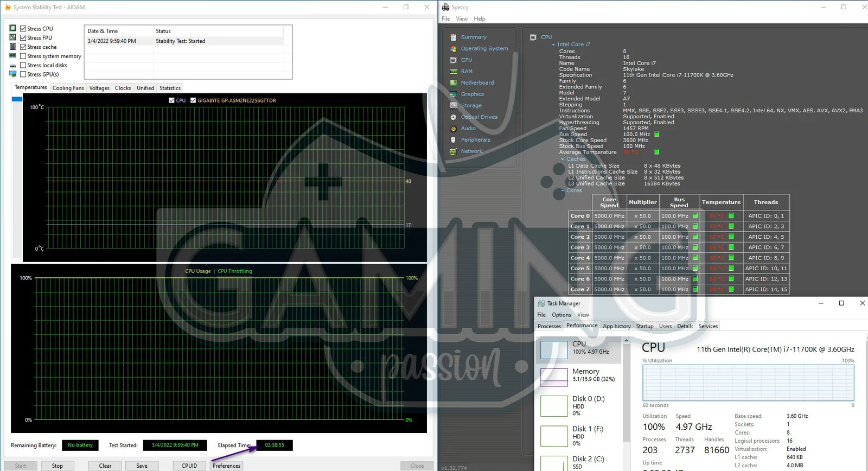Click the Core 0 temperature green indicator
Image resolution: width=868 pixels, height=471 pixels.
[731, 216]
